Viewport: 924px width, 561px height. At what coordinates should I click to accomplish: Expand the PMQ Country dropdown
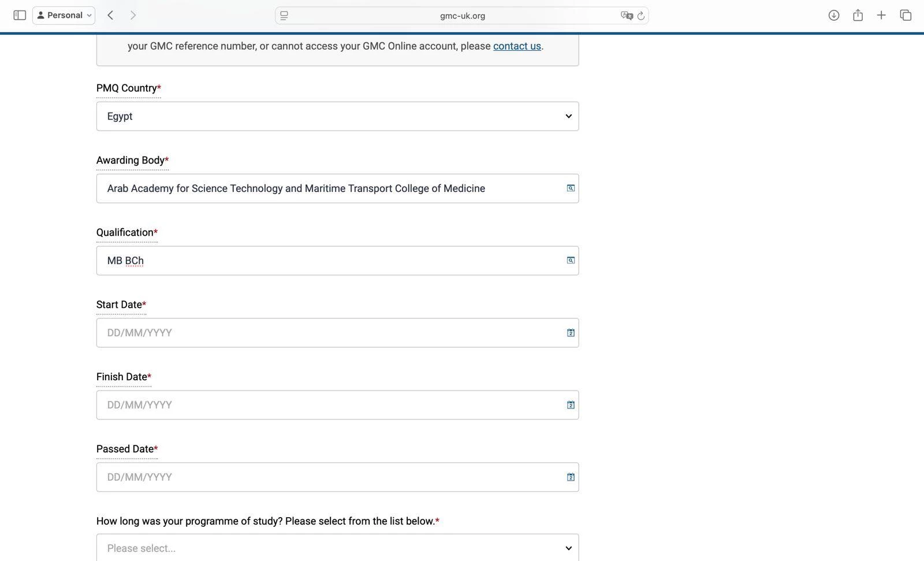point(337,116)
